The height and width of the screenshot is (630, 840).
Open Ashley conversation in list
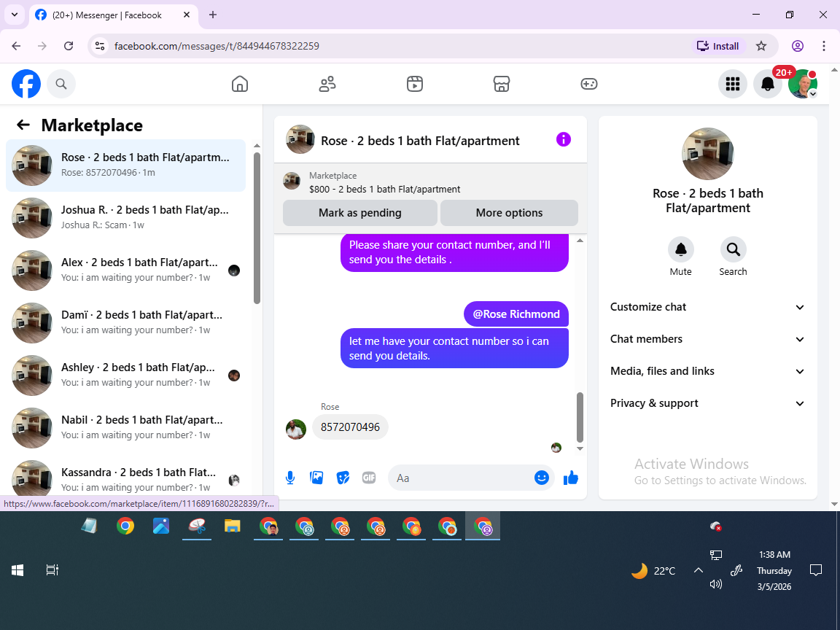click(x=126, y=375)
